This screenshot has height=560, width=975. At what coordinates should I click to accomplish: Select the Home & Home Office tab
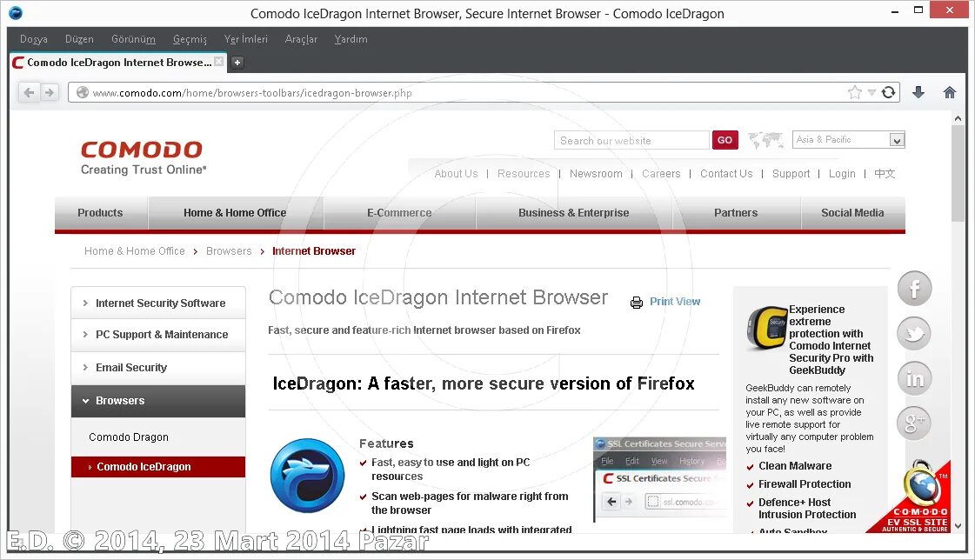235,213
